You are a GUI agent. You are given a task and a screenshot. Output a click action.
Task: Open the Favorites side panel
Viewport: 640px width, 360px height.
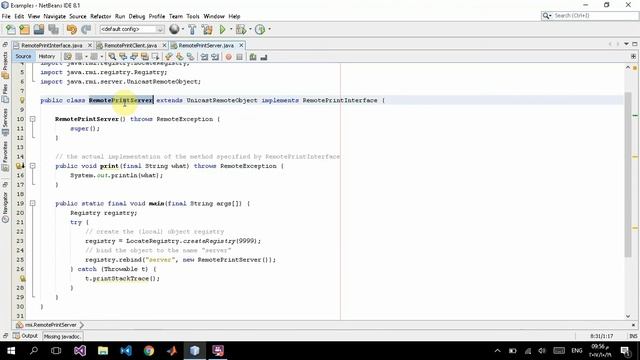pos(5,156)
